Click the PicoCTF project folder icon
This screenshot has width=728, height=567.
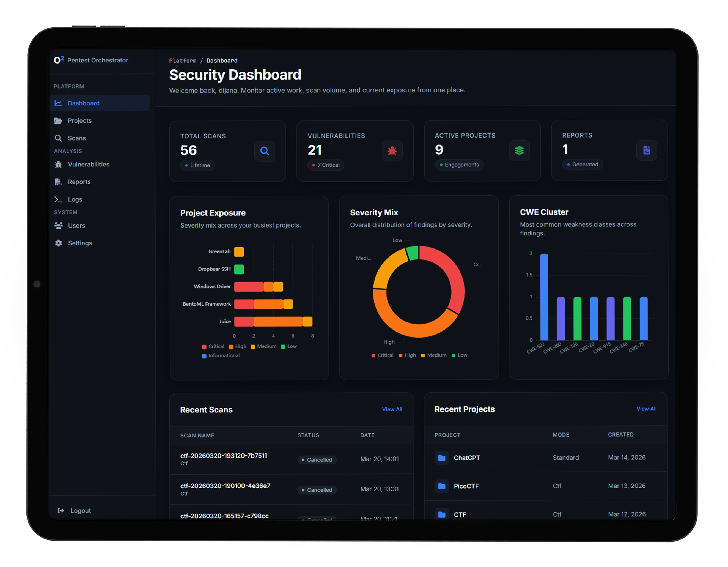(442, 486)
